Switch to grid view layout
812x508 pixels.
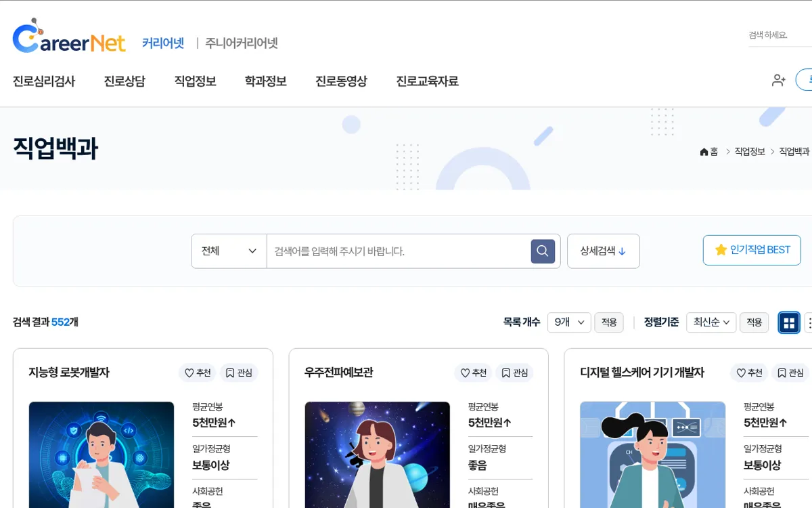[x=789, y=322]
